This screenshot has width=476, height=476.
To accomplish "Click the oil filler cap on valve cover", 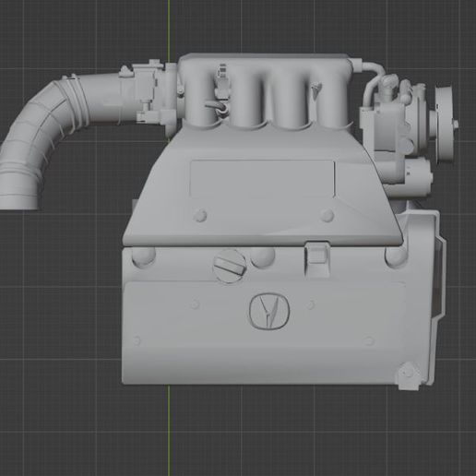I will [x=230, y=266].
